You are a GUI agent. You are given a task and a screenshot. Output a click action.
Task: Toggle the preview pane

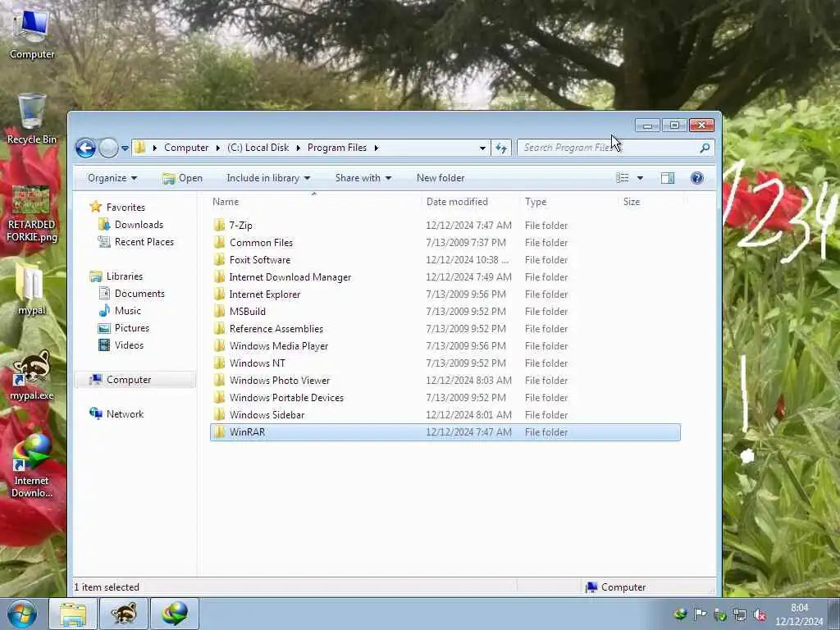tap(668, 178)
